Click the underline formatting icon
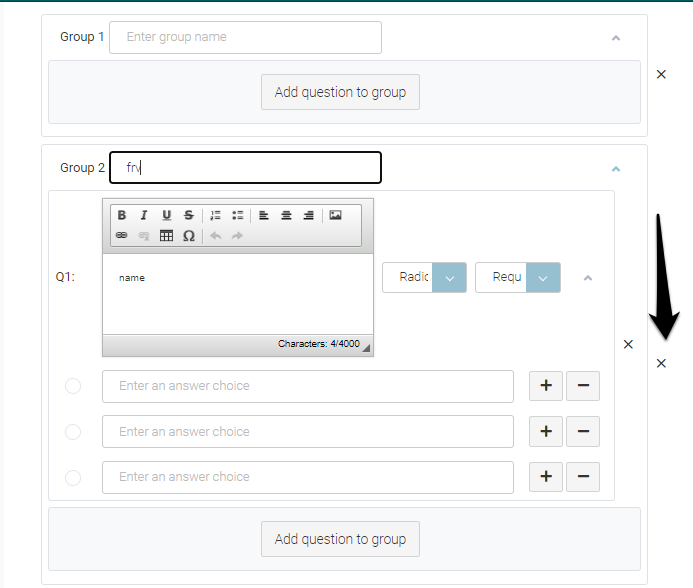 (166, 215)
